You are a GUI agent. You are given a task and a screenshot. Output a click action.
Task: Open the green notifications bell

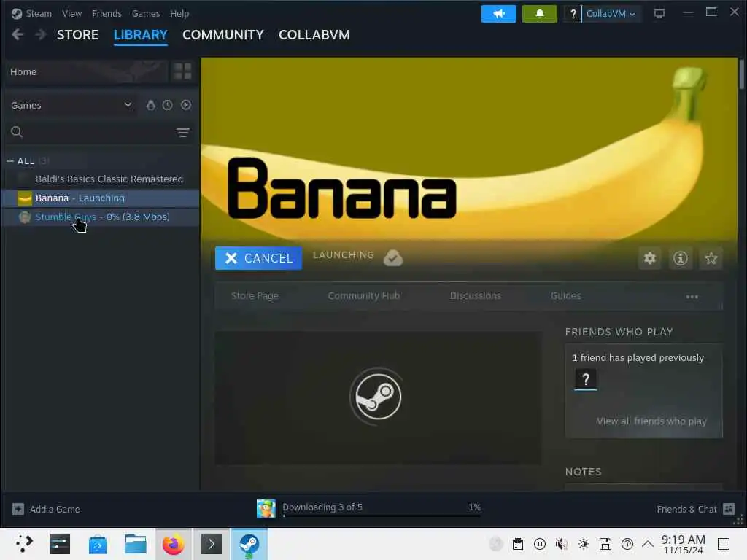[x=539, y=13]
